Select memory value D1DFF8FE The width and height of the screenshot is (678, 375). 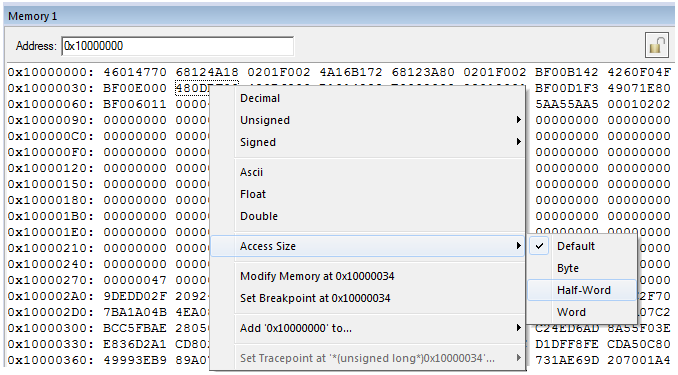(566, 344)
